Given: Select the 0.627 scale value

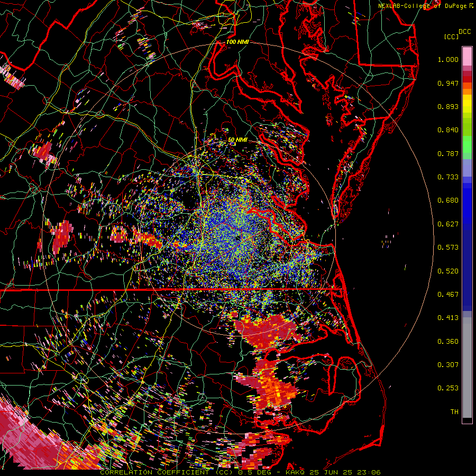Looking at the screenshot, I should (448, 224).
